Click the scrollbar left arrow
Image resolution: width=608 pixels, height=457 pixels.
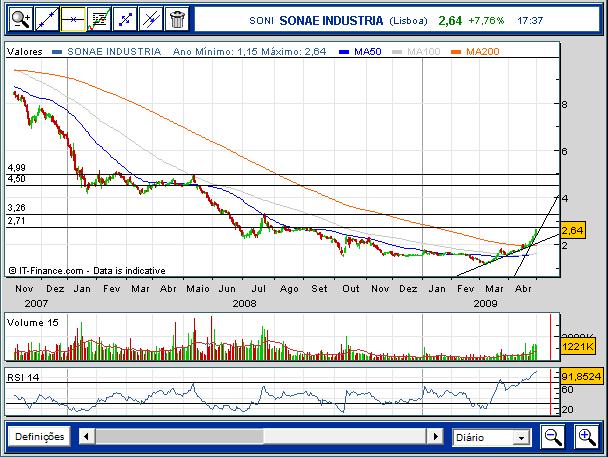[x=86, y=436]
